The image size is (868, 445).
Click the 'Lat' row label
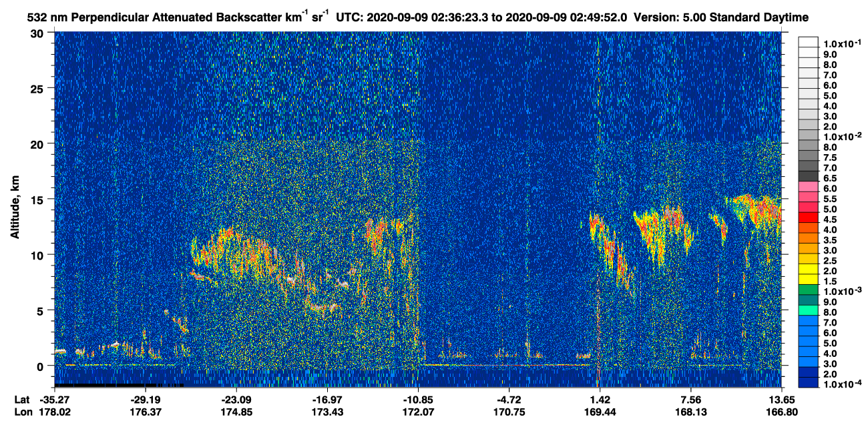coord(22,400)
